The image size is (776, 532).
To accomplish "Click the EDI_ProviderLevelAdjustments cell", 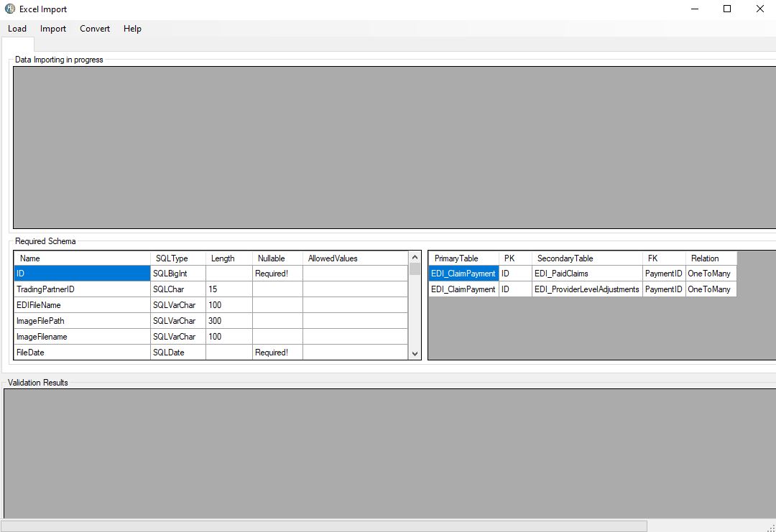I will coord(588,289).
